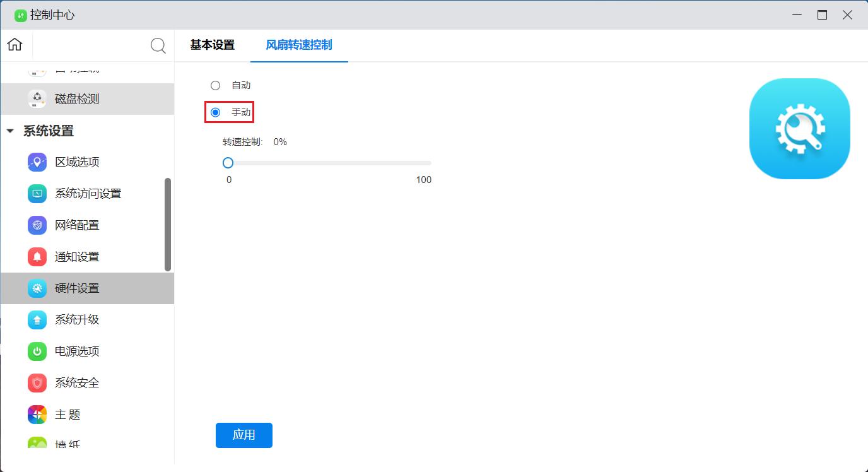
Task: Click the sidebar vertical scrollbar
Action: (168, 224)
